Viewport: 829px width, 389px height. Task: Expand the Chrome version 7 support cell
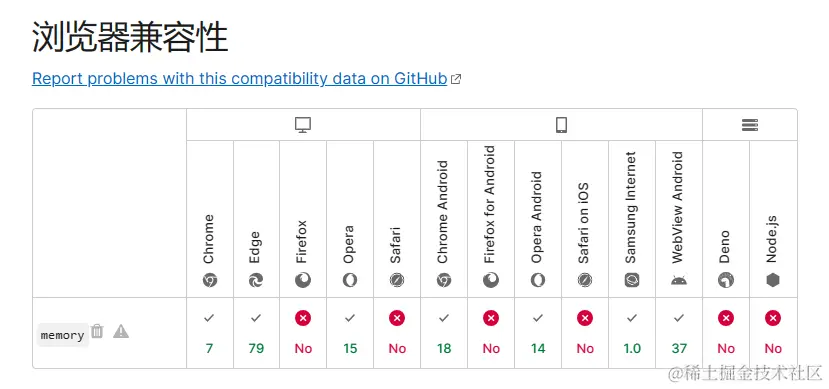point(210,333)
